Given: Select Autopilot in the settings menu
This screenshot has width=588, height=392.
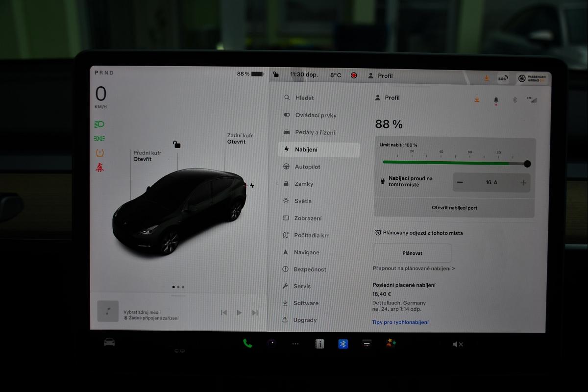Looking at the screenshot, I should [307, 167].
